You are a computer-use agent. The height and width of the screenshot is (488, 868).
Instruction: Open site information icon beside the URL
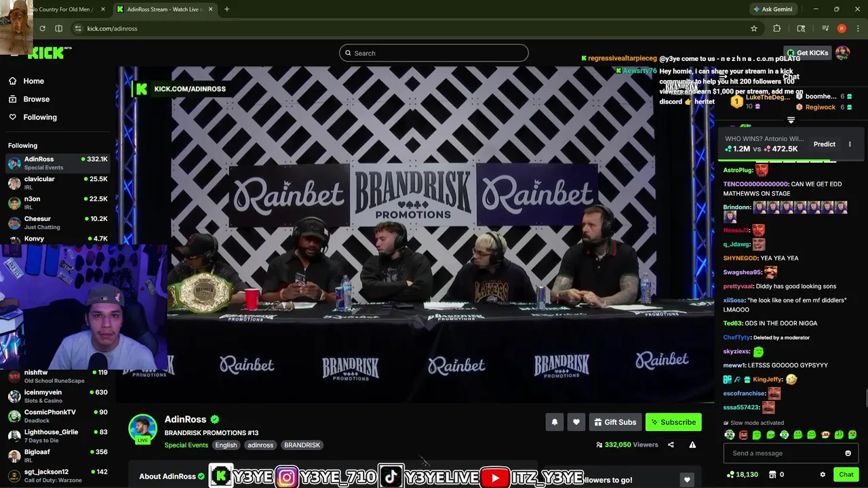tap(78, 28)
